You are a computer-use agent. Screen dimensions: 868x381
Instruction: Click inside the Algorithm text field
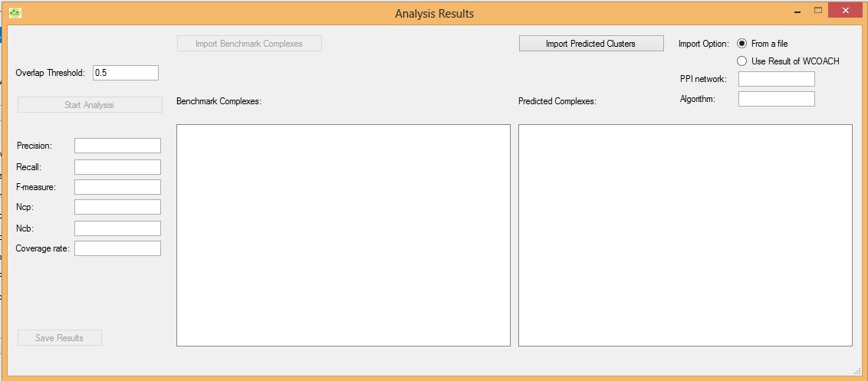776,99
